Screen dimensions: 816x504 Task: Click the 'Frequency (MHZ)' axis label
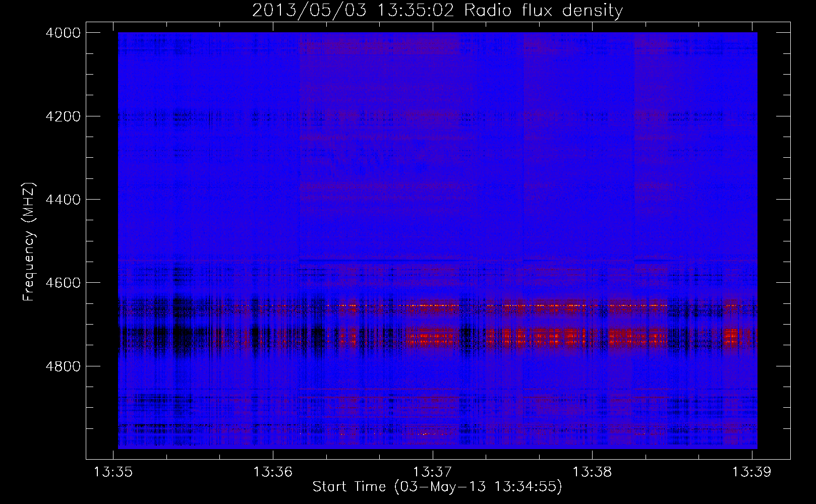click(x=29, y=242)
